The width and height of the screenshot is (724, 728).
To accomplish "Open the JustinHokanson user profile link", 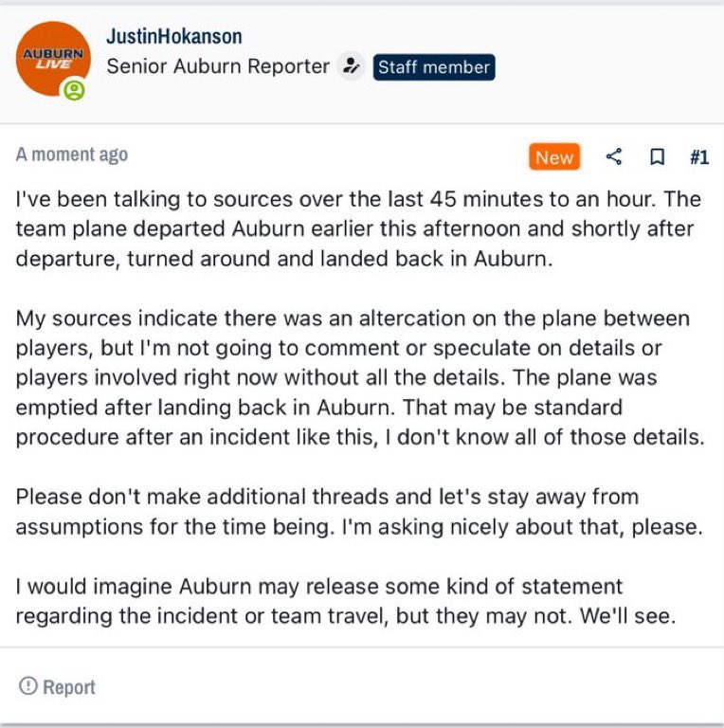I will [174, 37].
